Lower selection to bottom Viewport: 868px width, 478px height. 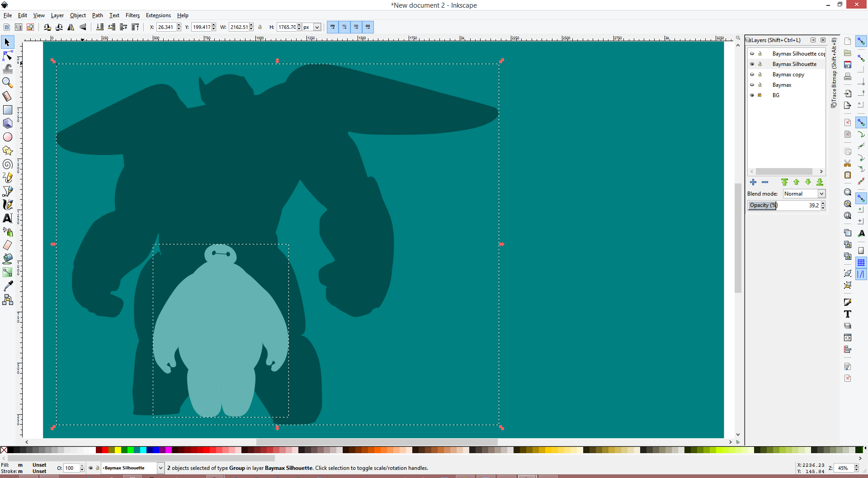click(100, 27)
